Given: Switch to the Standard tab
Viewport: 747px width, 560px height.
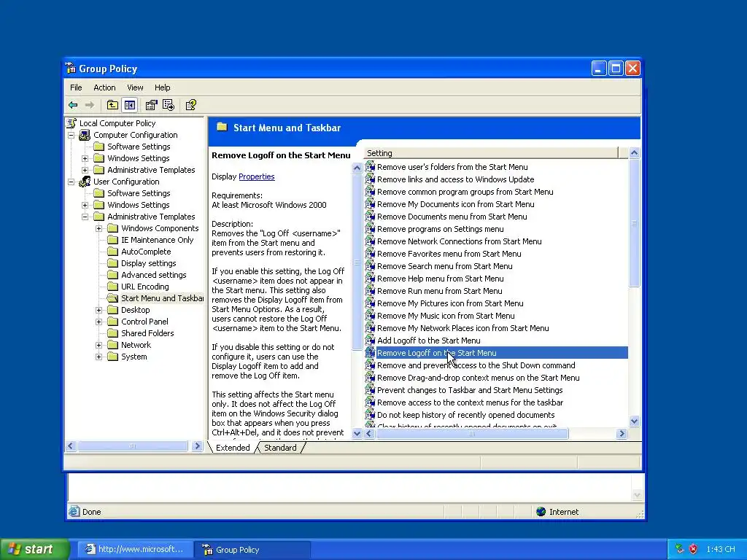Looking at the screenshot, I should (280, 448).
